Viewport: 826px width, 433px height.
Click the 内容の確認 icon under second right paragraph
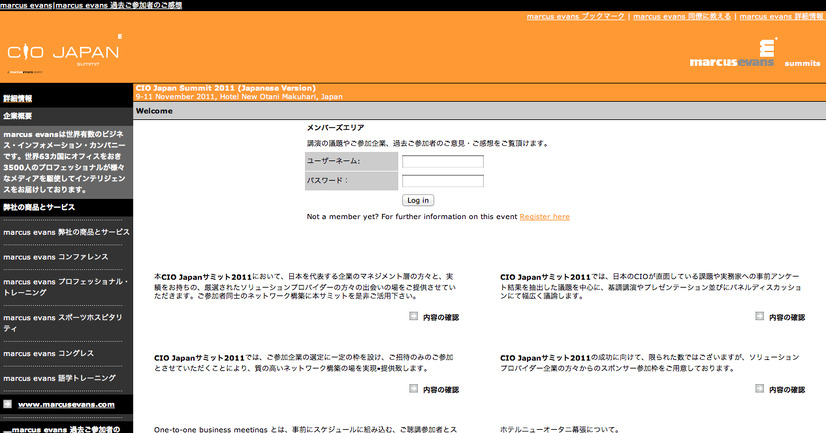pyautogui.click(x=760, y=389)
